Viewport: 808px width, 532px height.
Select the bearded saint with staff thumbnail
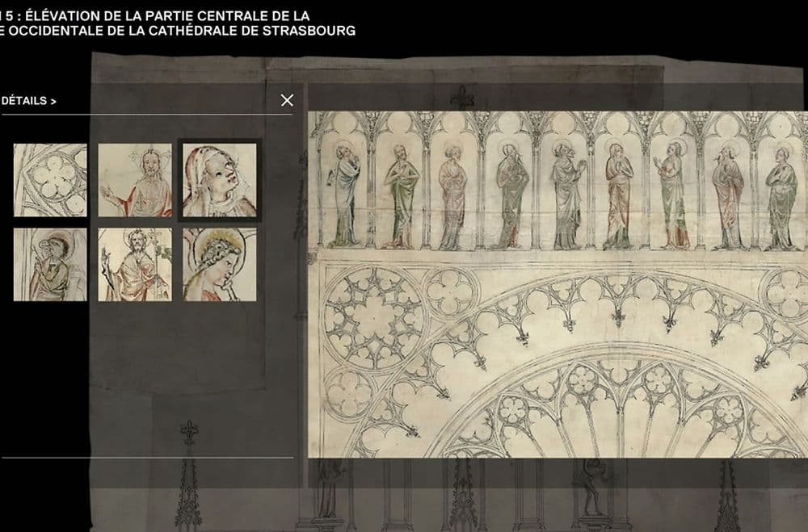135,265
